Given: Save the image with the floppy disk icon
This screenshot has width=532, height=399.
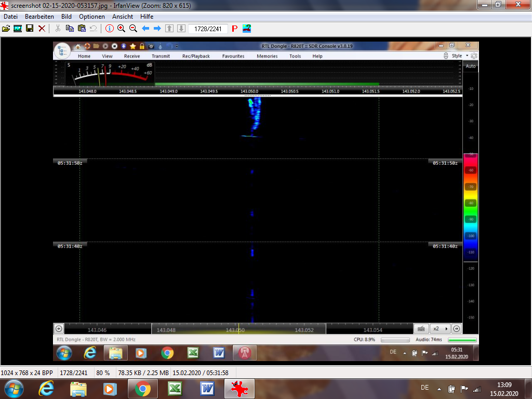Looking at the screenshot, I should pyautogui.click(x=30, y=29).
